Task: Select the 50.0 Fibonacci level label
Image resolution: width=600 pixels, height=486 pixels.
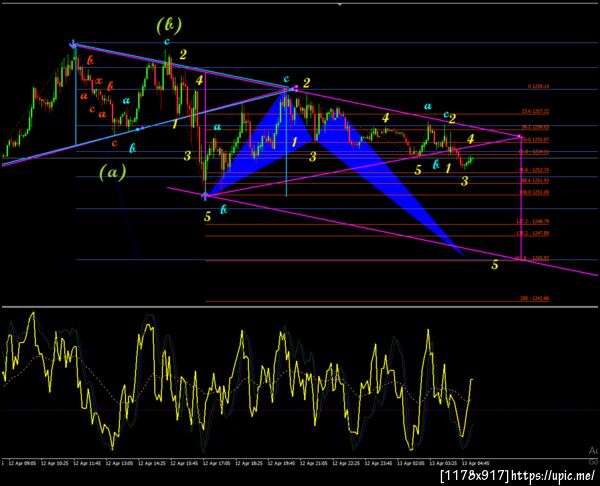Action: [535, 140]
